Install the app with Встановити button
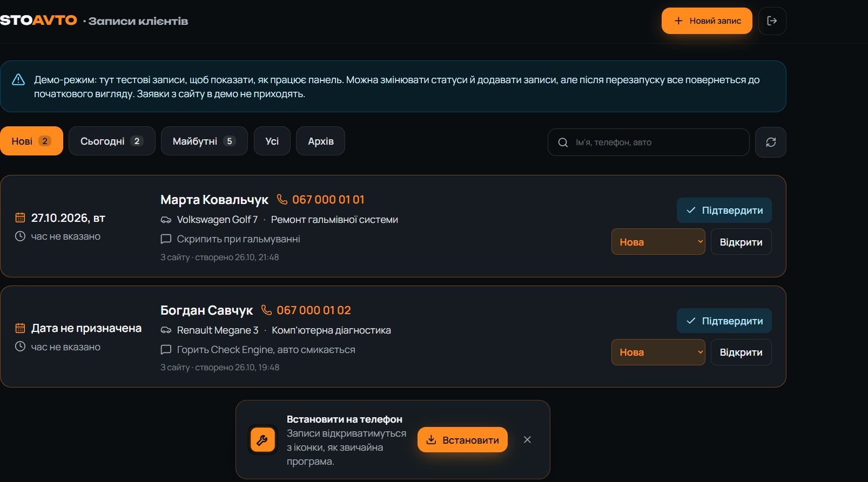The height and width of the screenshot is (482, 868). [x=462, y=440]
